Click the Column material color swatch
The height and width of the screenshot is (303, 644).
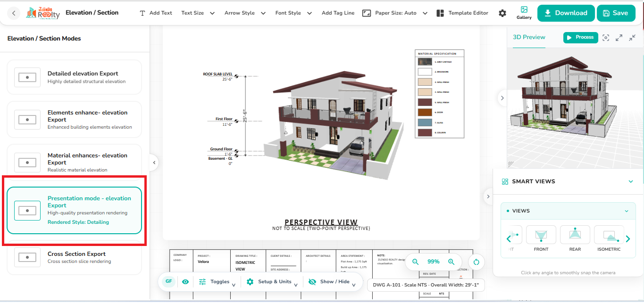(x=425, y=132)
